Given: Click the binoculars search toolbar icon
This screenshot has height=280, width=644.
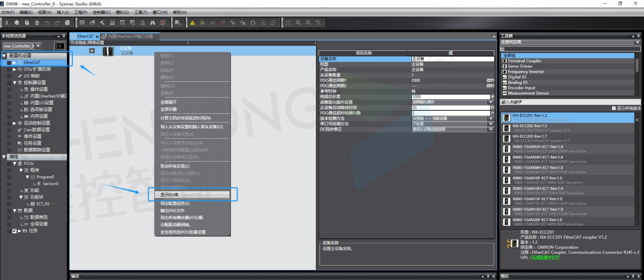Looking at the screenshot, I should [152, 22].
